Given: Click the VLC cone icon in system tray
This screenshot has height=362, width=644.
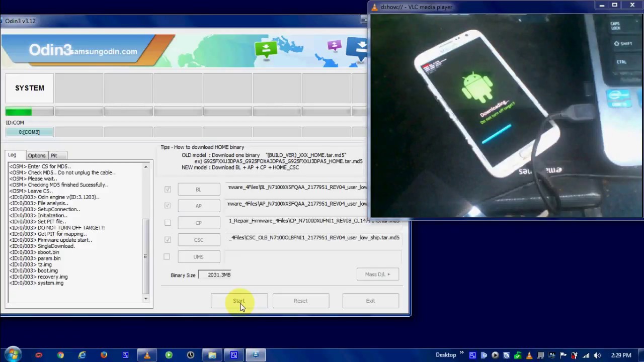Looking at the screenshot, I should click(529, 355).
